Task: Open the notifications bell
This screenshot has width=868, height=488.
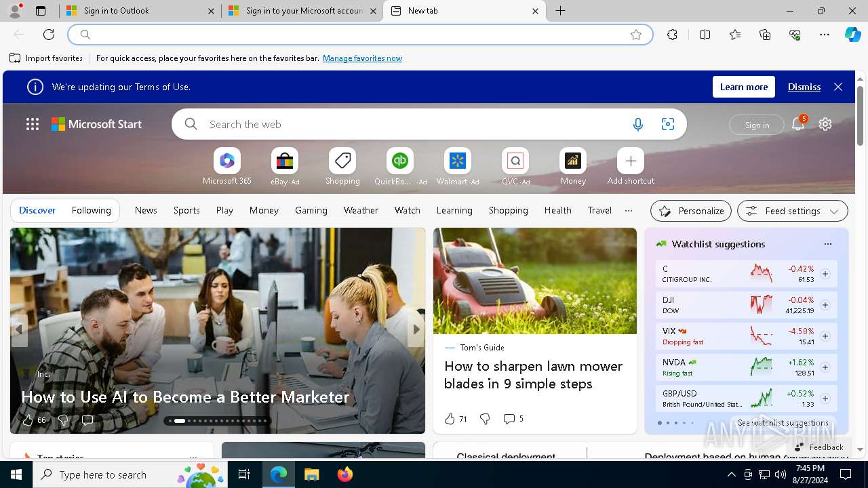Action: click(798, 124)
